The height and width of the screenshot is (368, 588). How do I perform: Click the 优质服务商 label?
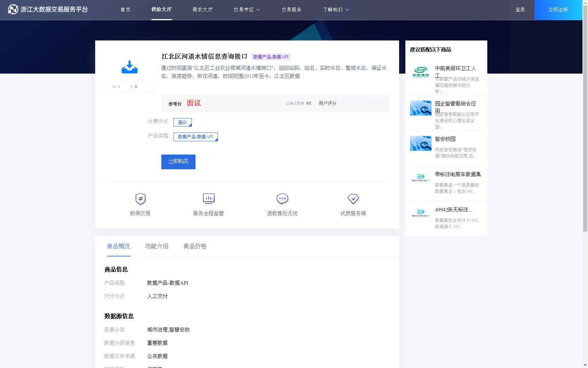pyautogui.click(x=353, y=213)
